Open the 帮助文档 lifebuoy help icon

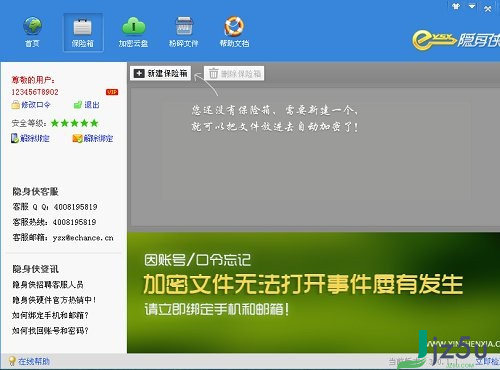[x=234, y=32]
